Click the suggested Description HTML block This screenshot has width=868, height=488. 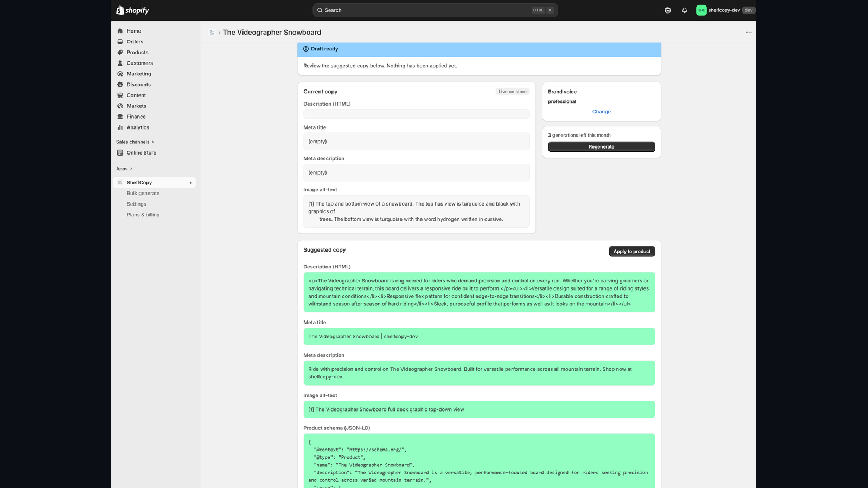click(479, 292)
